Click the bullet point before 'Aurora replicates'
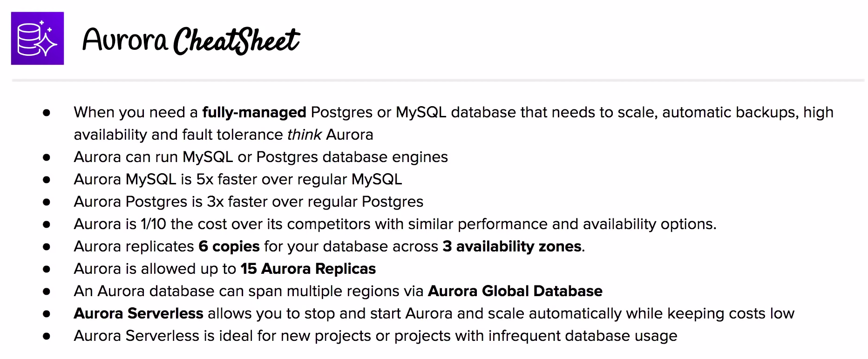 coord(47,247)
